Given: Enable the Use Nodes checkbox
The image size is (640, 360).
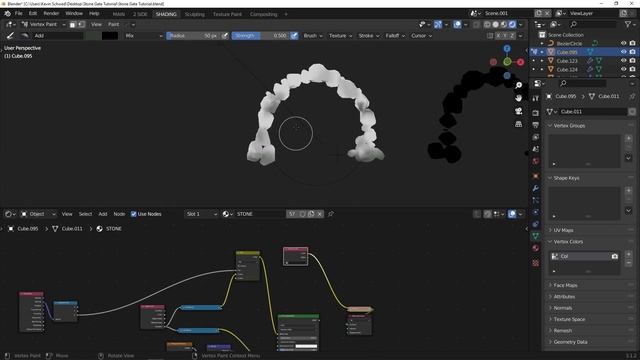Looking at the screenshot, I should coord(133,214).
